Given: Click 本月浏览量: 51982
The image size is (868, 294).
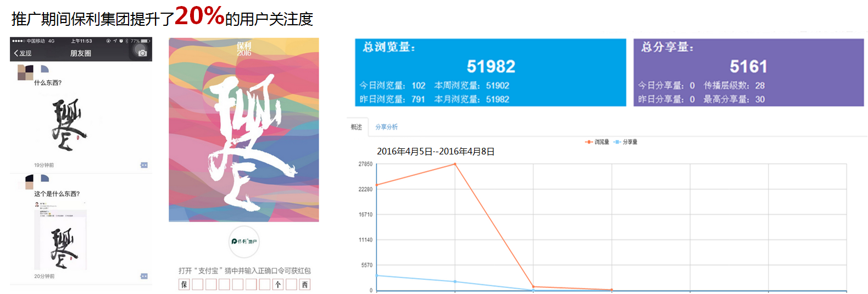Looking at the screenshot, I should (472, 99).
